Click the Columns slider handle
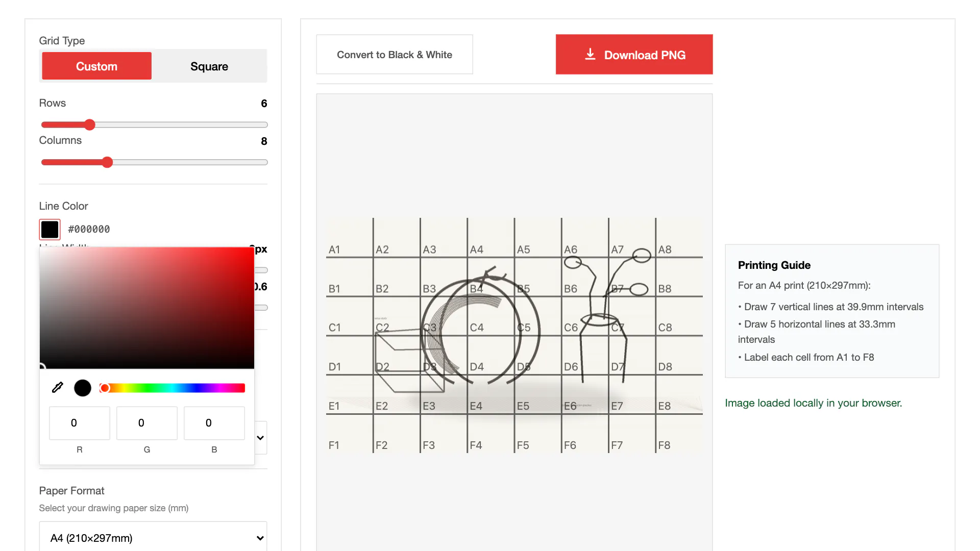980x551 pixels. [107, 162]
